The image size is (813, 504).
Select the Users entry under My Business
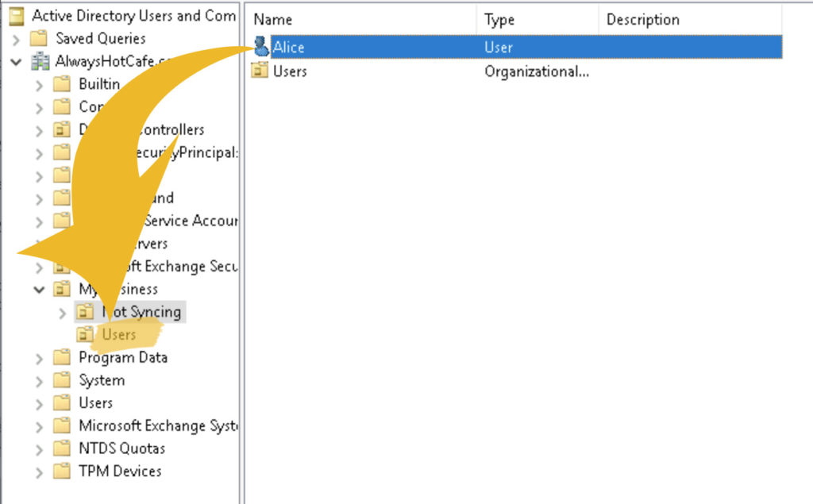[x=118, y=334]
